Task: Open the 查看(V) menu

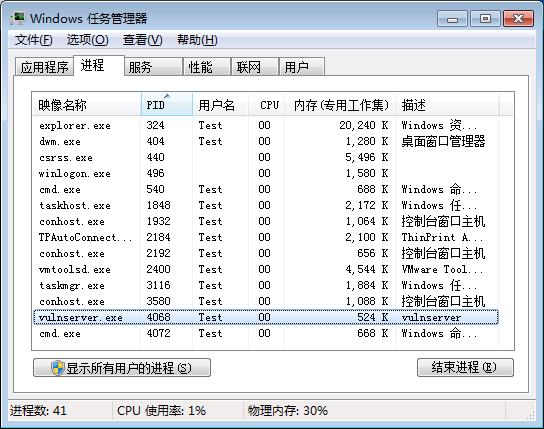Action: click(x=143, y=40)
